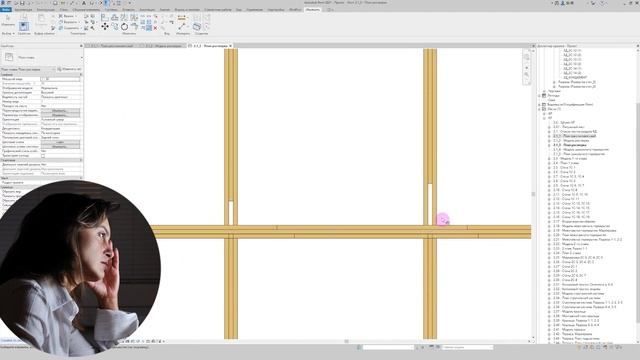Close the active 2.1_3 view tab

pyautogui.click(x=231, y=46)
